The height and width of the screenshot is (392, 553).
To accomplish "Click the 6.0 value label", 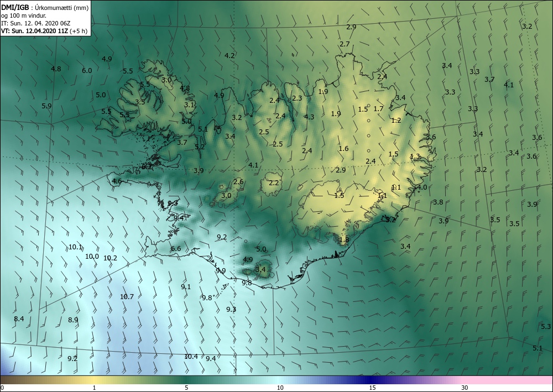I will pyautogui.click(x=87, y=71).
